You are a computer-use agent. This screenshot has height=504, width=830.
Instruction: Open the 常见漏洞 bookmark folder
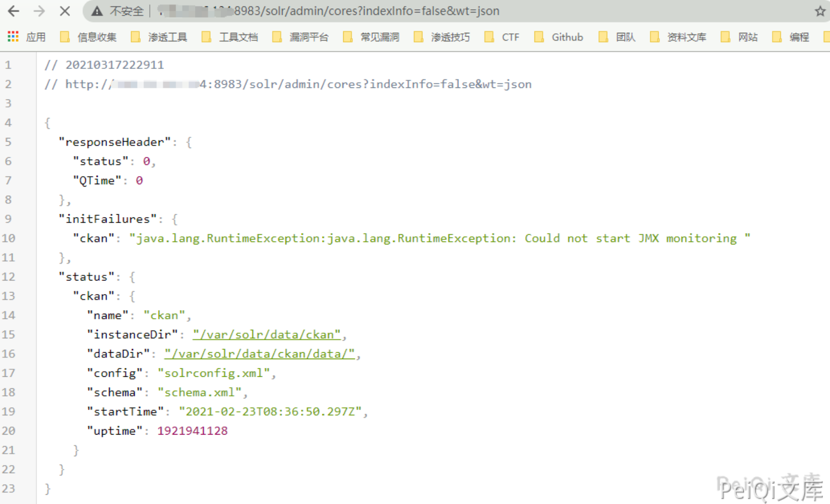[371, 37]
